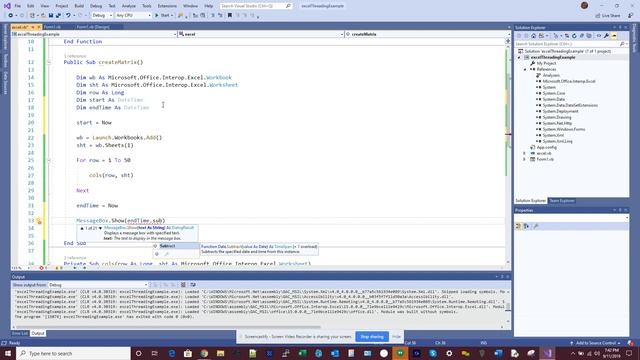Open the notification center icon on taskbar
640x360 pixels.
(629, 353)
